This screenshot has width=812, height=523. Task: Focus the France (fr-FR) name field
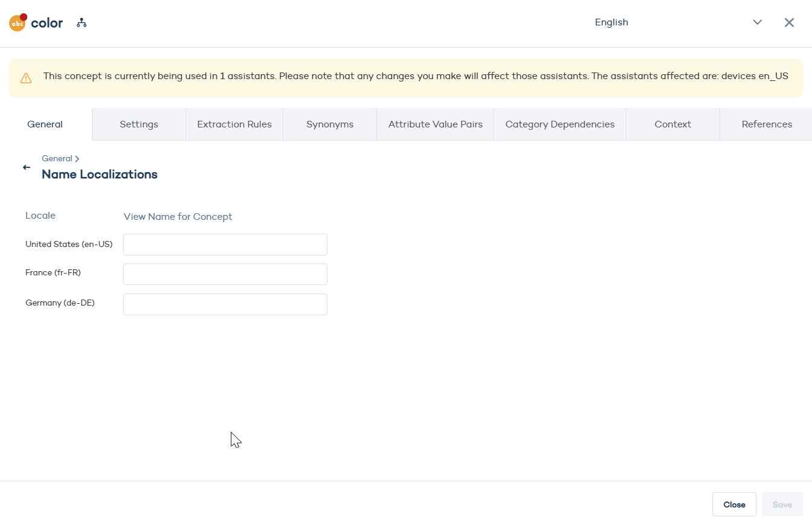click(x=225, y=274)
